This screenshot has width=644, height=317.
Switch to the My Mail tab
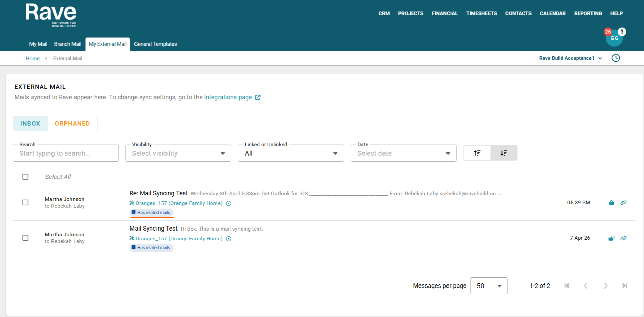tap(38, 44)
